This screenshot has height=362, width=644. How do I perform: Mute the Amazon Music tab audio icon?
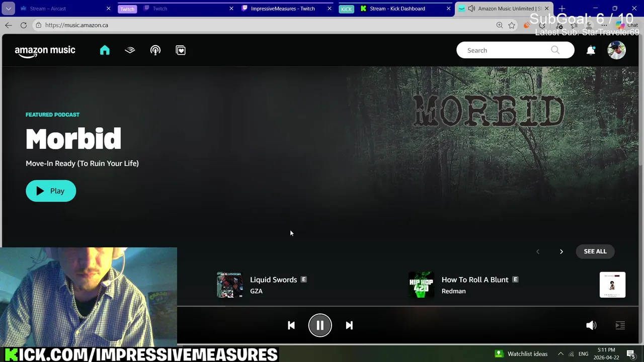tap(471, 9)
